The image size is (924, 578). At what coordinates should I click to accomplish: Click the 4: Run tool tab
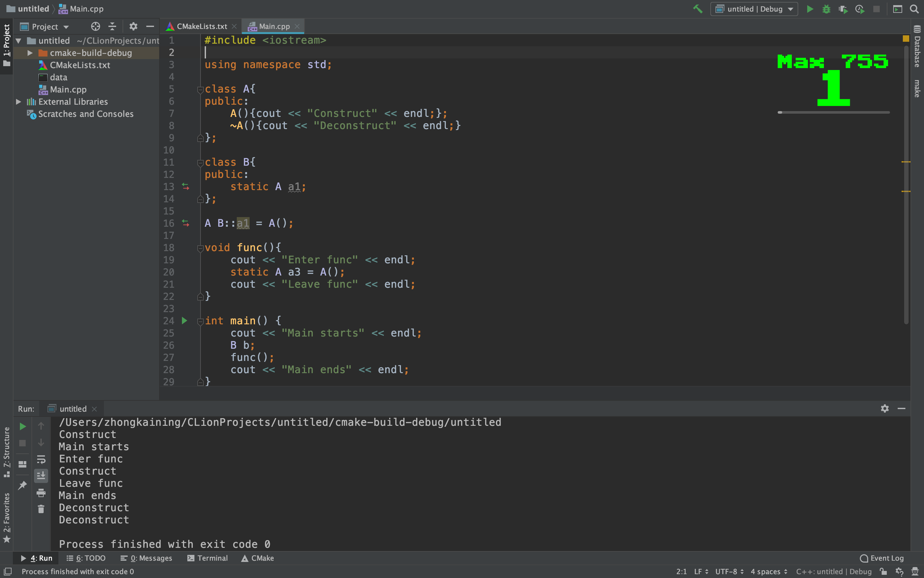pos(37,558)
